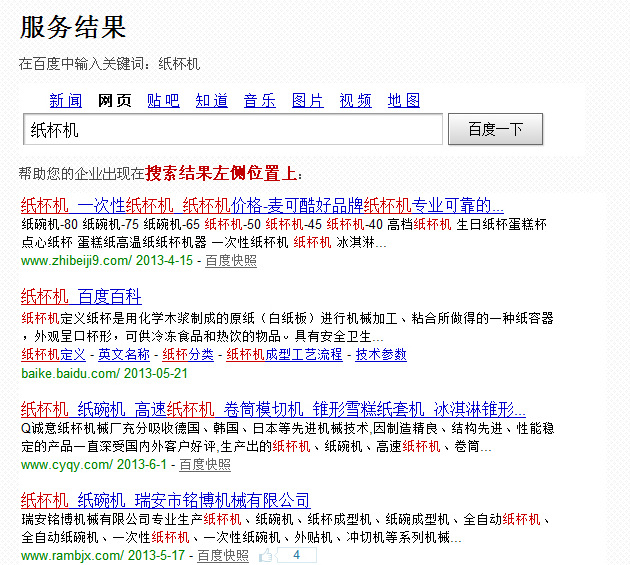The height and width of the screenshot is (565, 630).
Task: Click the 在百度中输入关键词：纸杯机 line
Action: (109, 64)
